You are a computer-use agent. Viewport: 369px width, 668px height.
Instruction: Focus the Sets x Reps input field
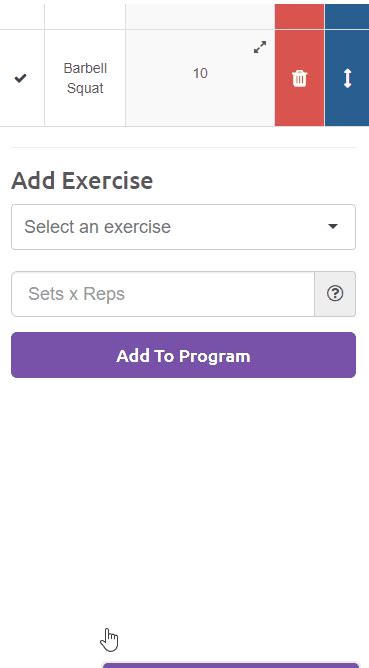pyautogui.click(x=163, y=294)
